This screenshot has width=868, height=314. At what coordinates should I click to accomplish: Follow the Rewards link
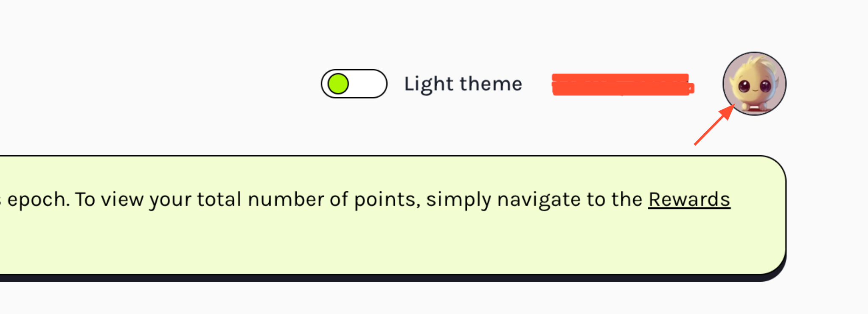(x=689, y=199)
